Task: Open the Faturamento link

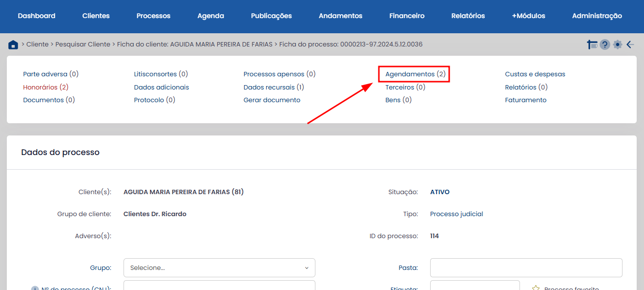Action: tap(525, 100)
